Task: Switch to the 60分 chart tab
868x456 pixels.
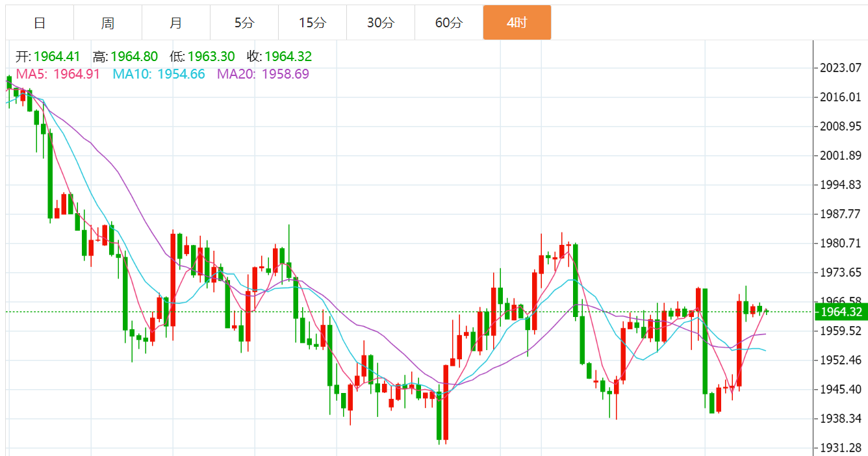Action: pyautogui.click(x=449, y=23)
